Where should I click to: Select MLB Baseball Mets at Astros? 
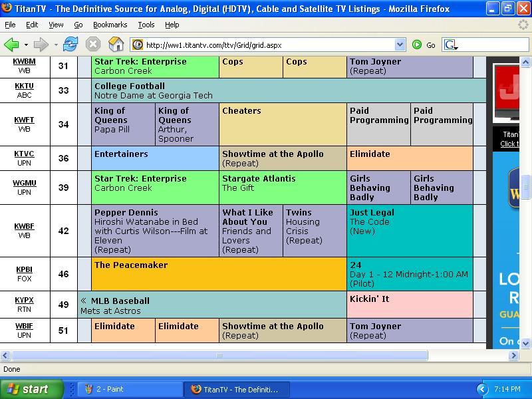(x=212, y=305)
